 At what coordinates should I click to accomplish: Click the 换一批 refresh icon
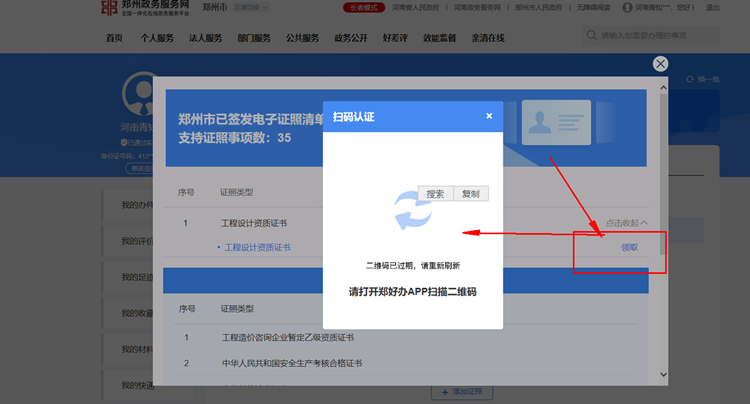tap(690, 79)
